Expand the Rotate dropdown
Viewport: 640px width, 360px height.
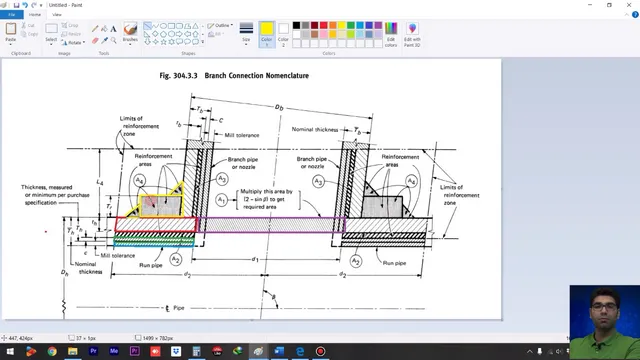(x=73, y=42)
